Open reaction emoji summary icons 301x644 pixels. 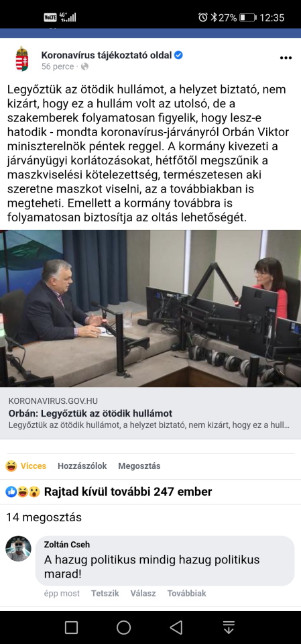pyautogui.click(x=23, y=492)
